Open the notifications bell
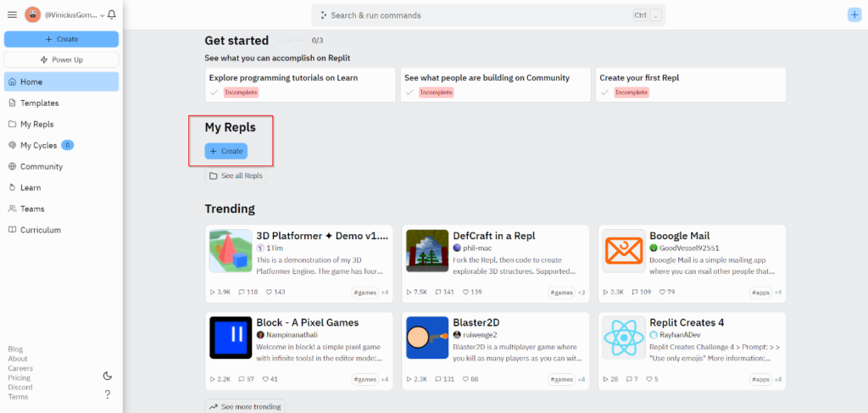This screenshot has height=413, width=868. click(x=112, y=15)
